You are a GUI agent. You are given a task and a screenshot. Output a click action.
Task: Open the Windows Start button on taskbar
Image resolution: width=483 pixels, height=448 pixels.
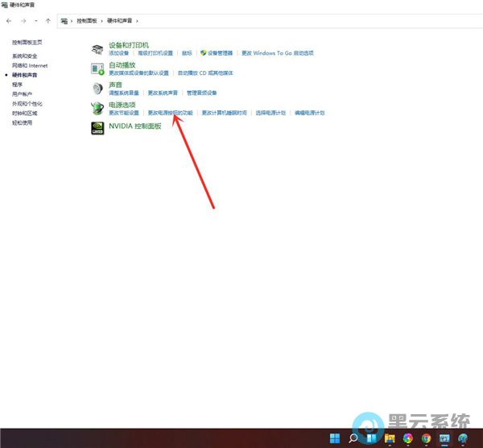[334, 438]
